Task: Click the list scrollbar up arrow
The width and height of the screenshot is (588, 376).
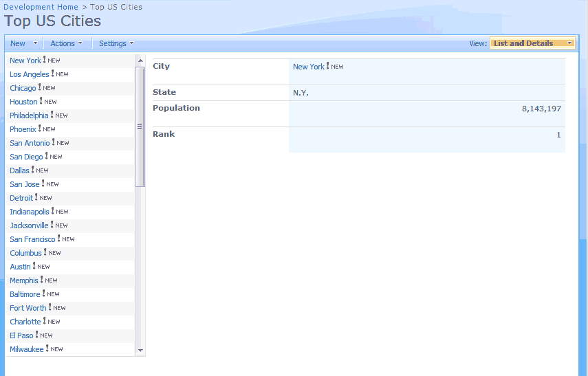Action: click(140, 60)
